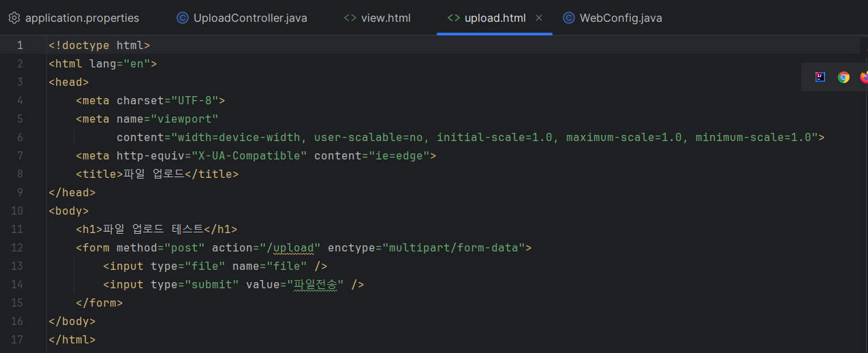Click the "/upload" action value

pyautogui.click(x=290, y=247)
